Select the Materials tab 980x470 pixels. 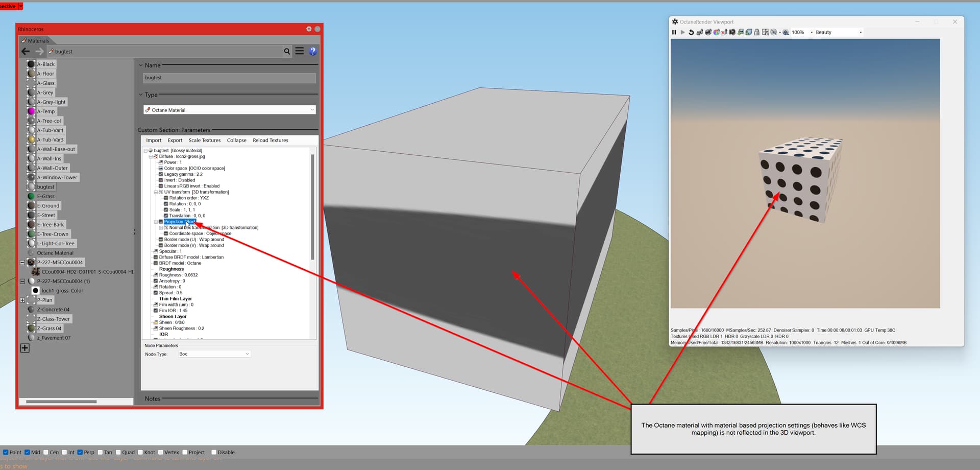coord(36,40)
